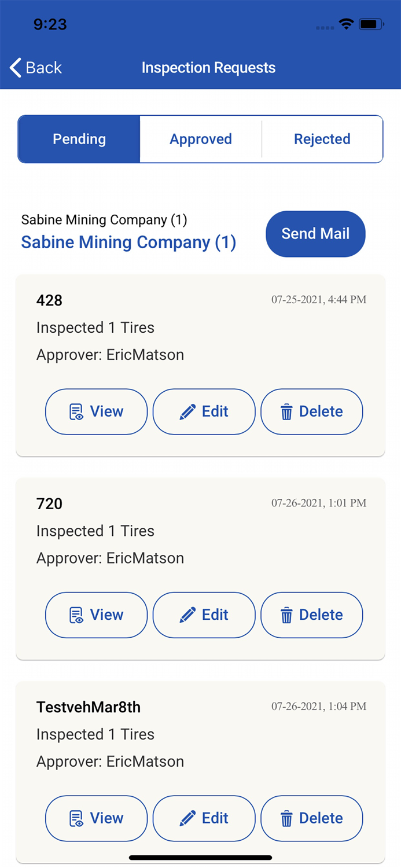Tap the Edit button on request 428
Image resolution: width=401 pixels, height=868 pixels.
coord(204,411)
